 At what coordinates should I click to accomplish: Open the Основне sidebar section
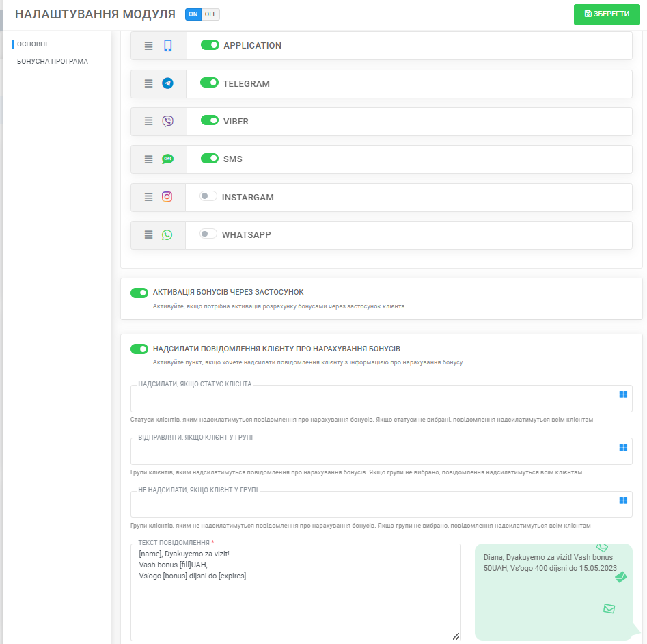[x=33, y=44]
